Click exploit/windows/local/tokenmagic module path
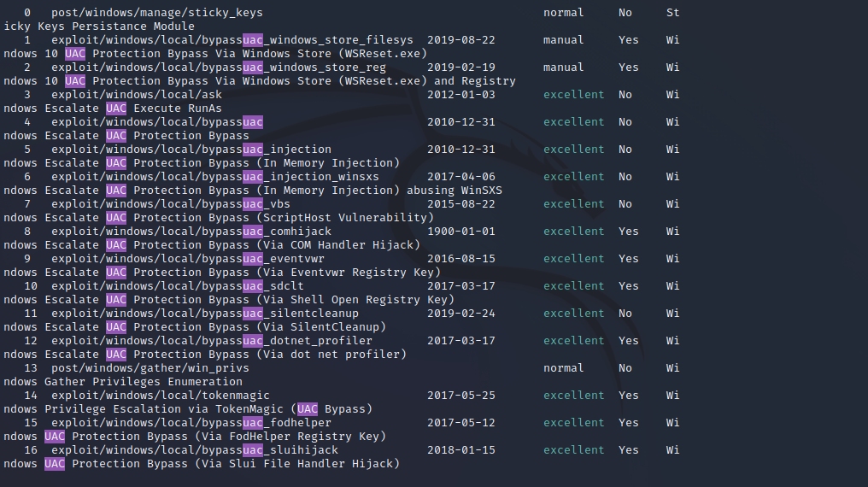 (x=161, y=396)
